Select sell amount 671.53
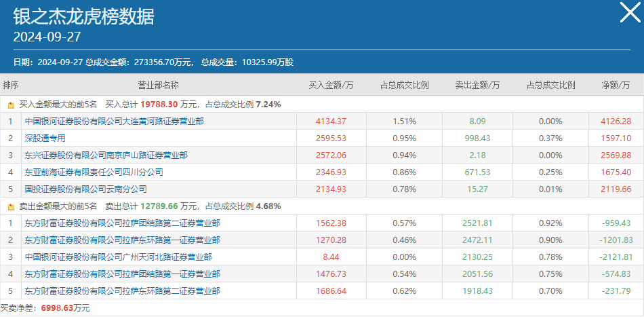 478,172
